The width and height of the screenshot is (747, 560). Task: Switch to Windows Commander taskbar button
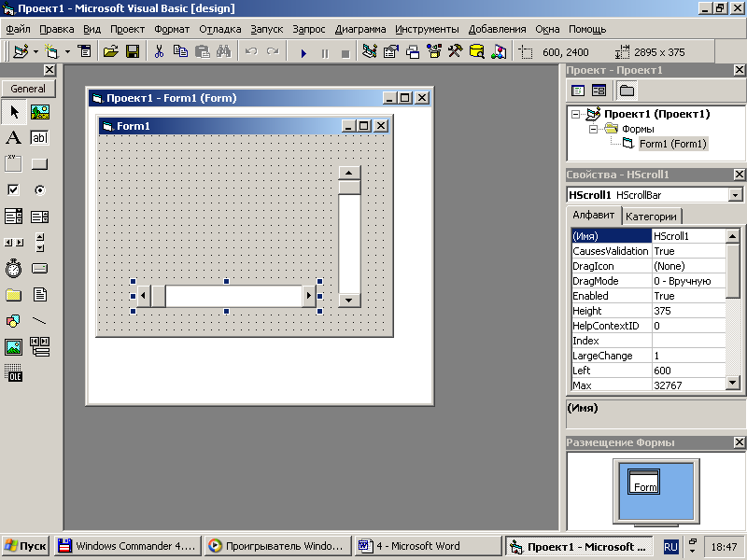128,546
